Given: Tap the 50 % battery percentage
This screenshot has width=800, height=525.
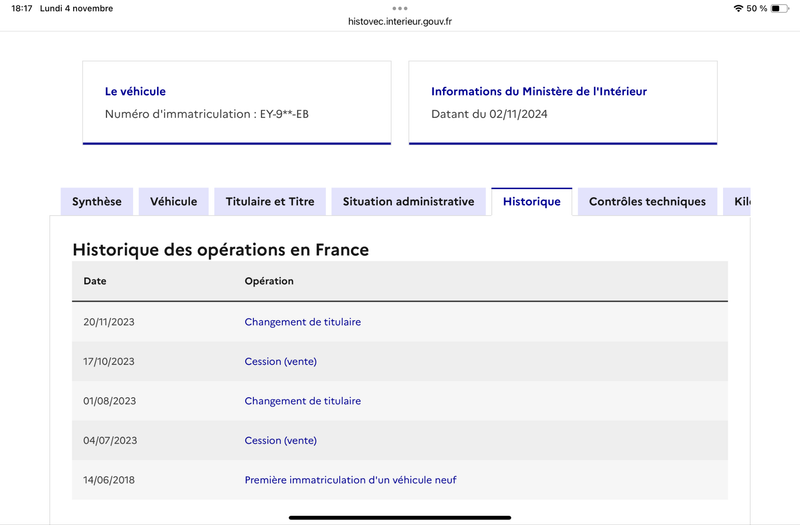Looking at the screenshot, I should point(757,8).
